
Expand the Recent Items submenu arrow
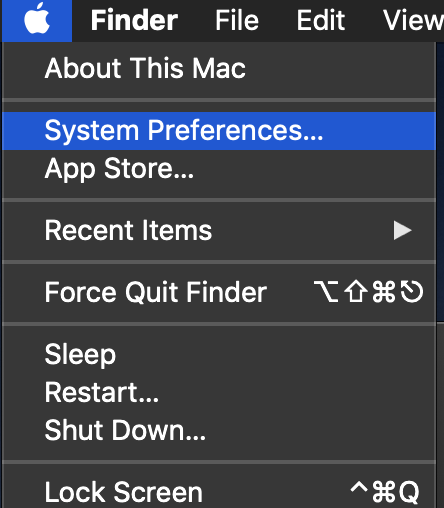pos(402,230)
